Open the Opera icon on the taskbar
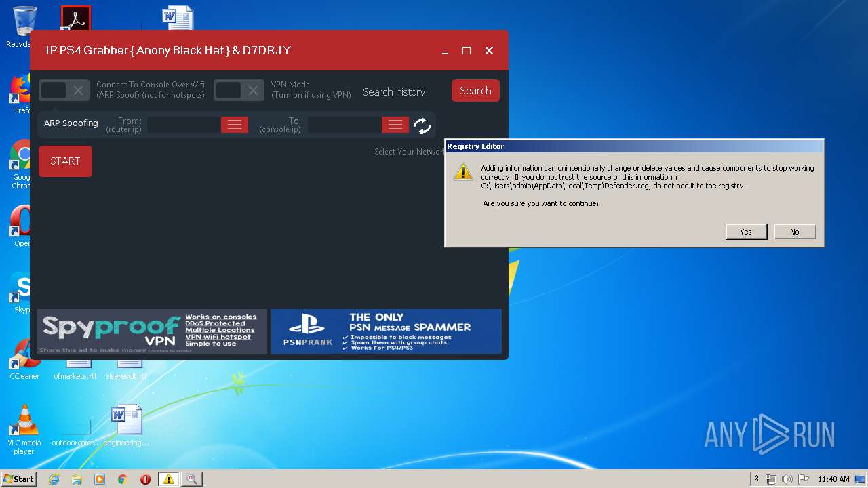Screen dimensions: 868x488 pos(145,479)
